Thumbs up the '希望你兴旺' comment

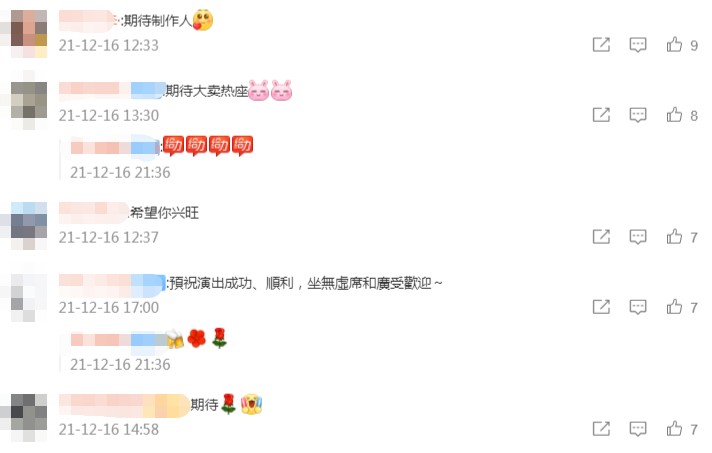point(674,236)
